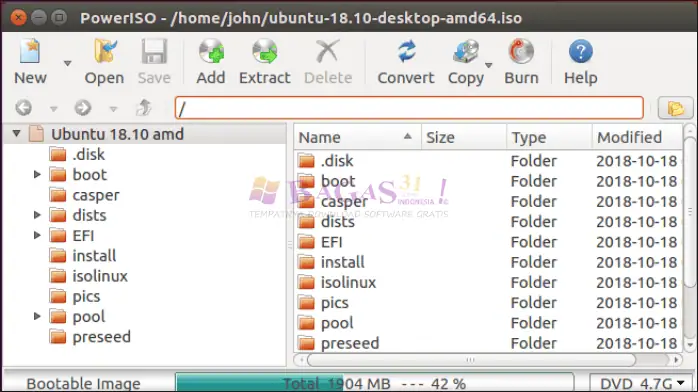The height and width of the screenshot is (392, 698).
Task: Click the path address field
Action: [409, 108]
